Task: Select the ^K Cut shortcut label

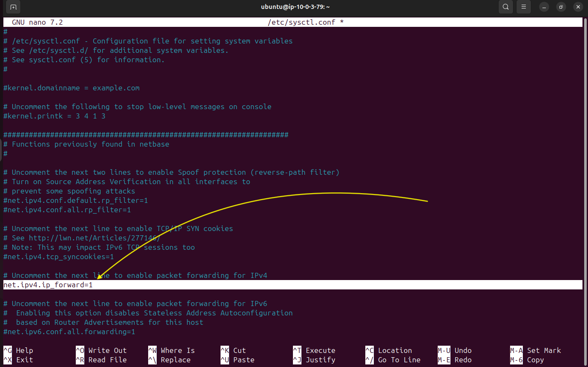Action: [x=233, y=350]
